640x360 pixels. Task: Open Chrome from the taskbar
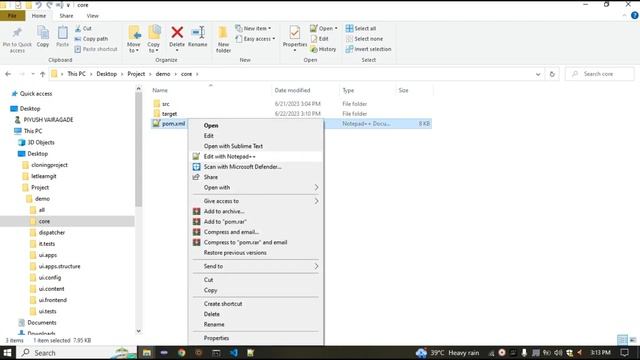click(x=182, y=353)
